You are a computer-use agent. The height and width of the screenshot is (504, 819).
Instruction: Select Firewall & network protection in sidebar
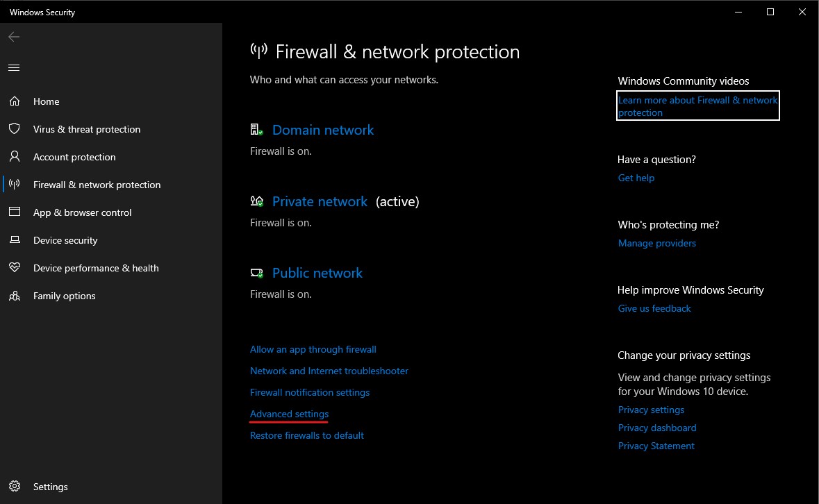pos(97,185)
